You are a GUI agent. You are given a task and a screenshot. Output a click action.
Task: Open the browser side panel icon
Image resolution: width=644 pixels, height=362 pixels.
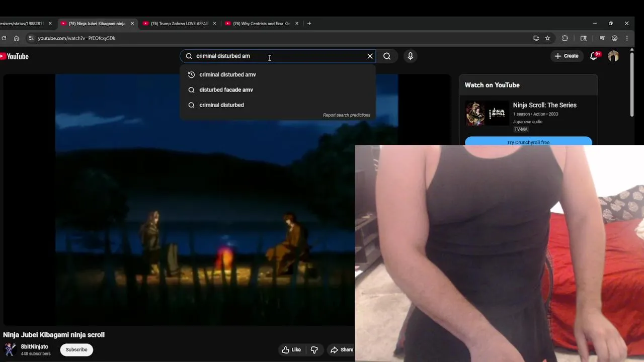coord(584,38)
